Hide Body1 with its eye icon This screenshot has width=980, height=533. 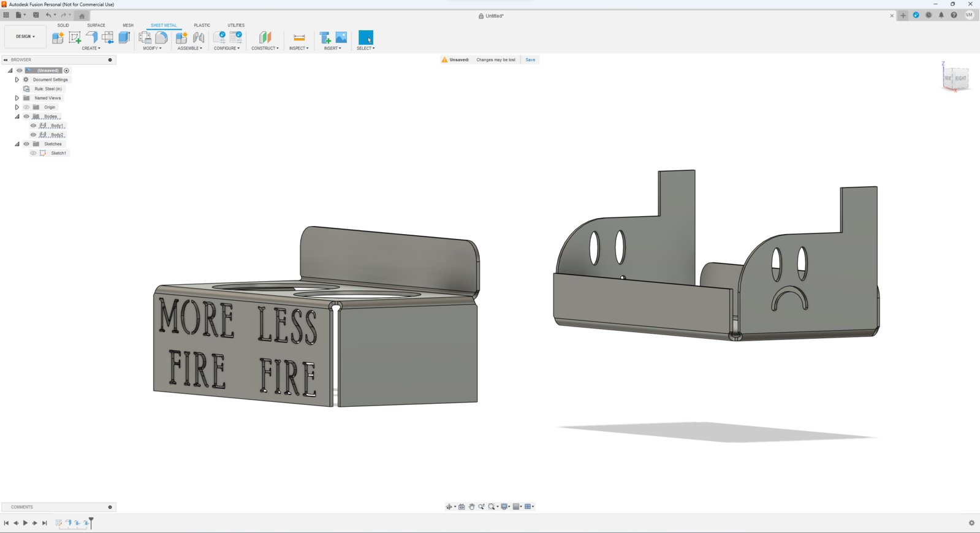[x=34, y=126]
